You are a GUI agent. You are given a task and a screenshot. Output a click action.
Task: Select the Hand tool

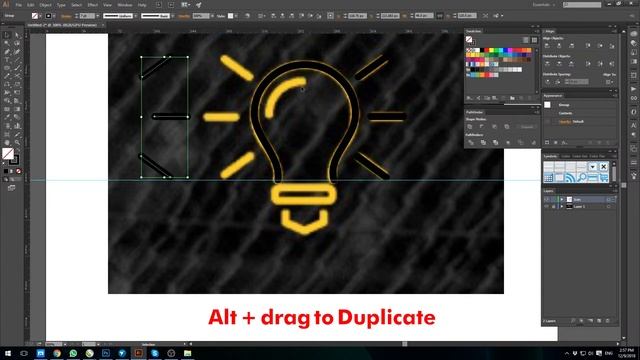[x=7, y=142]
